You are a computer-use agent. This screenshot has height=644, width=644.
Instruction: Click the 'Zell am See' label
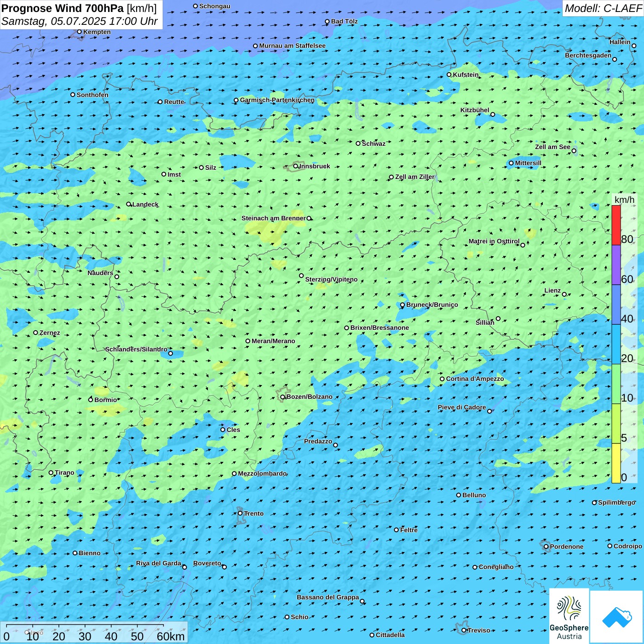552,147
